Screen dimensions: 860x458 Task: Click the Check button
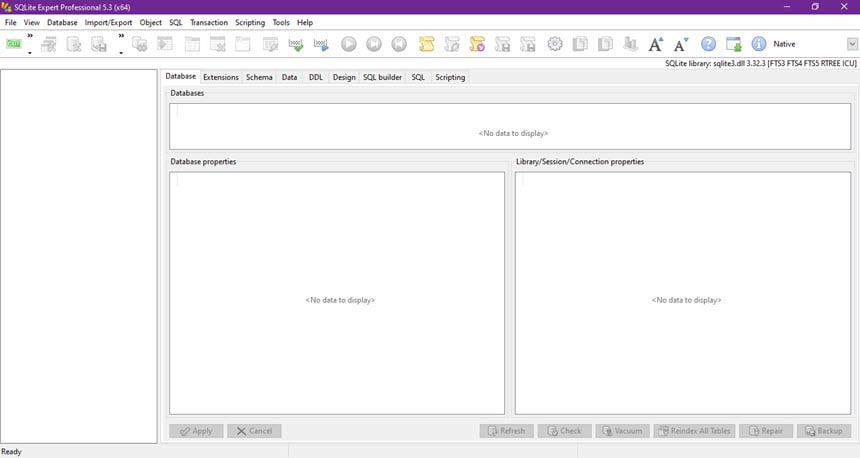tap(565, 431)
